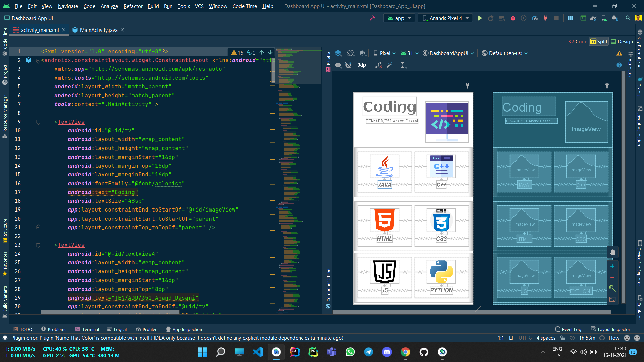Image resolution: width=644 pixels, height=362 pixels.
Task: Open the API 31 version dropdown
Action: [410, 53]
